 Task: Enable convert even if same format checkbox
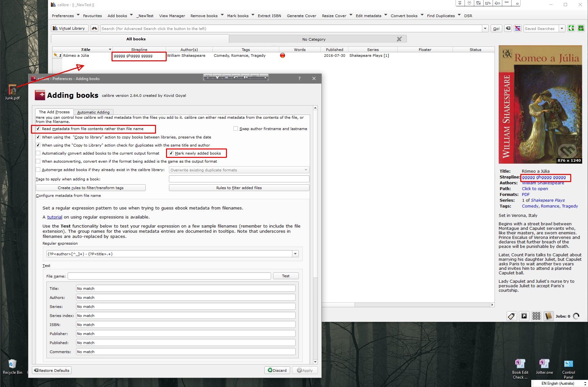point(38,161)
